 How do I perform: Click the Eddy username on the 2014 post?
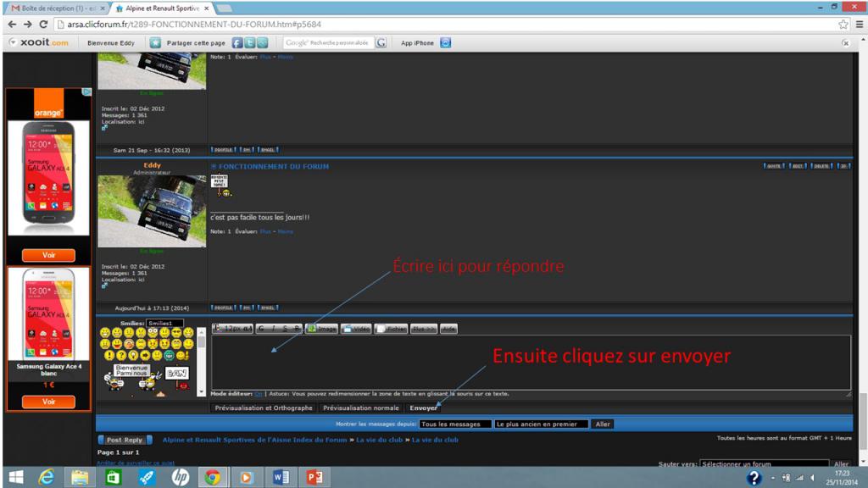point(153,165)
